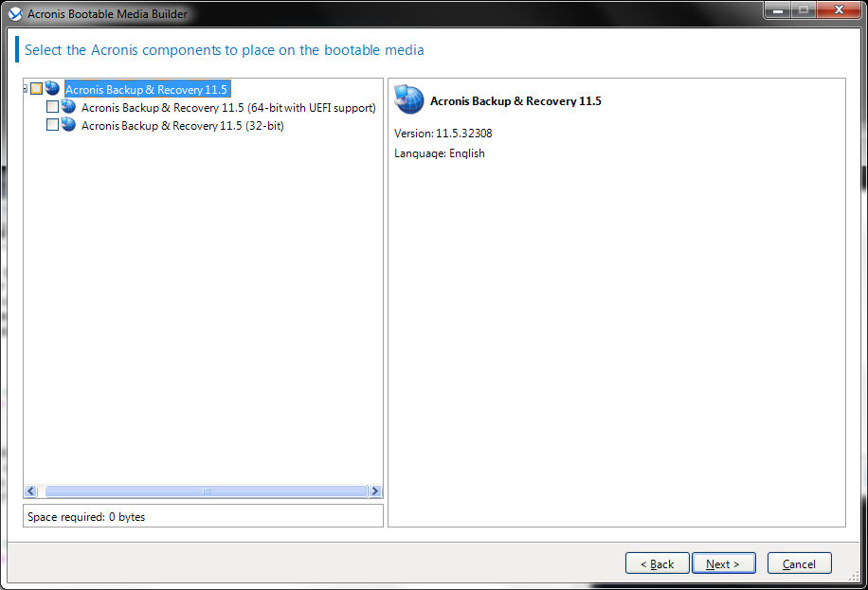Select Acronis Backup & Recovery 11.5 (32-bit) item
868x590 pixels.
tap(183, 126)
